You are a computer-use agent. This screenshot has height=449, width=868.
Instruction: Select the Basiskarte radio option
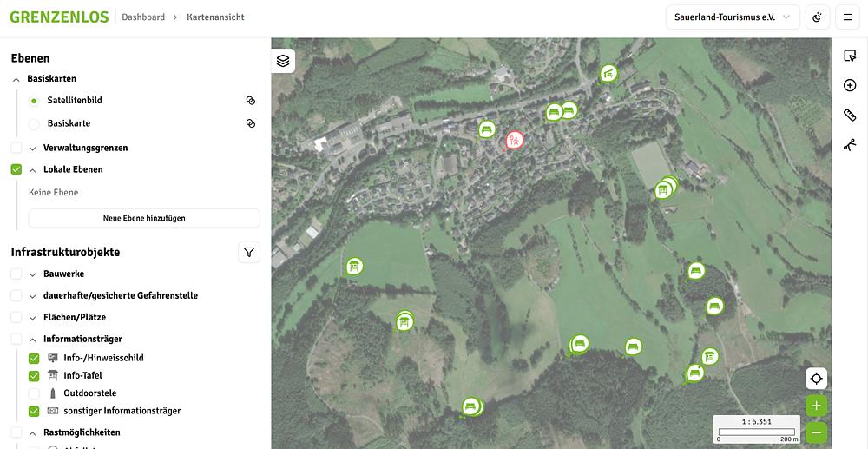(35, 124)
